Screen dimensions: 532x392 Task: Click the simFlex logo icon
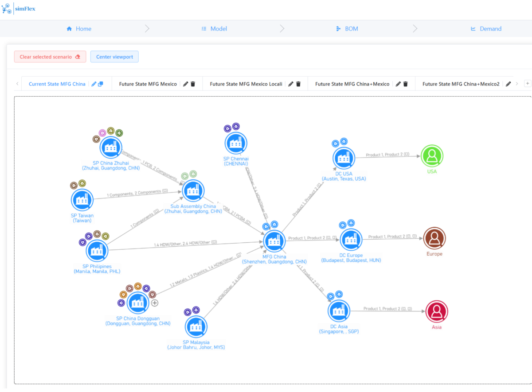point(7,8)
